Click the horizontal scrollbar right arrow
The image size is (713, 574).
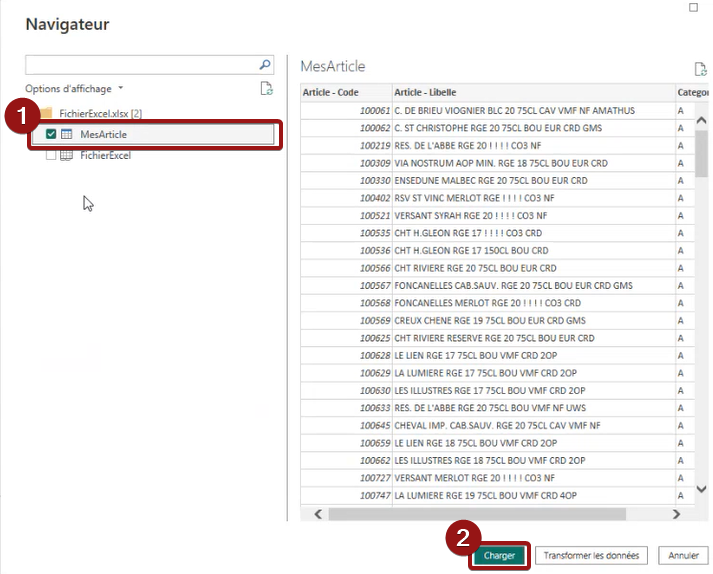pos(676,514)
